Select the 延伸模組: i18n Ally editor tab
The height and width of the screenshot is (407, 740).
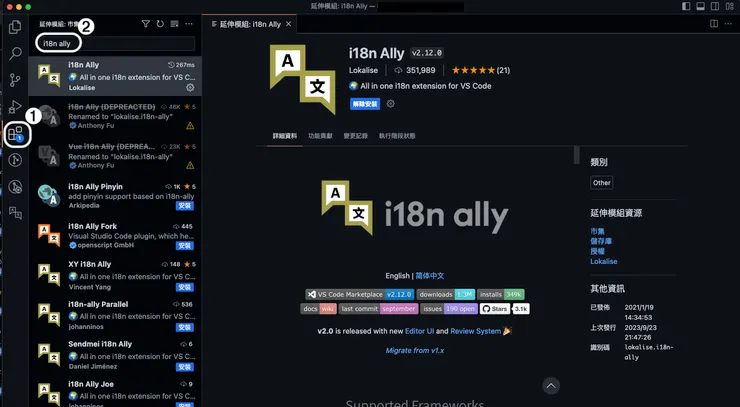(249, 24)
